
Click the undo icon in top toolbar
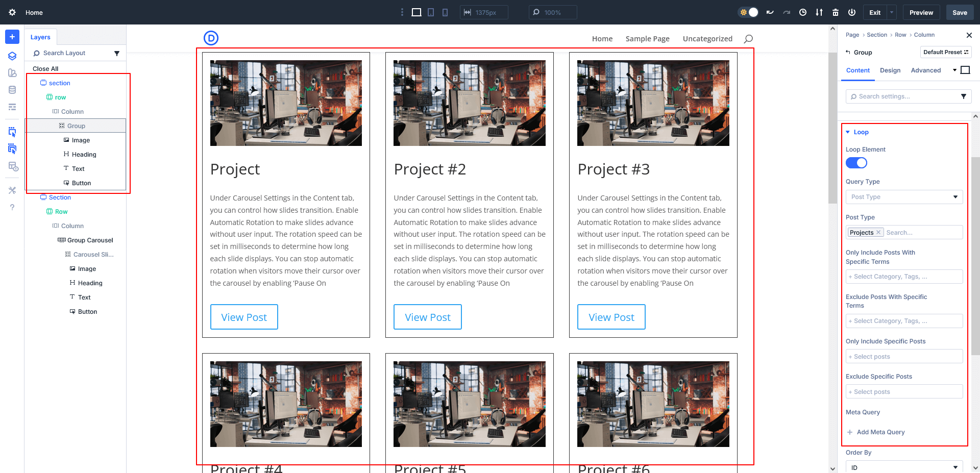click(x=770, y=12)
